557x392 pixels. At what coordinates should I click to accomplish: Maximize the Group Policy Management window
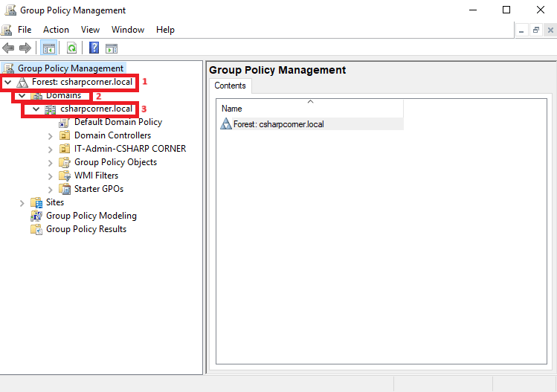coord(506,10)
